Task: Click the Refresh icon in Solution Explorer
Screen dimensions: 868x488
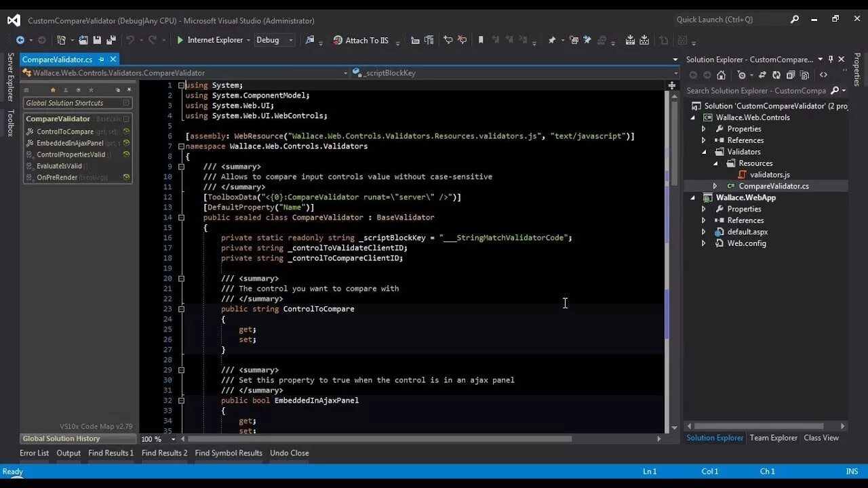Action: [x=776, y=75]
